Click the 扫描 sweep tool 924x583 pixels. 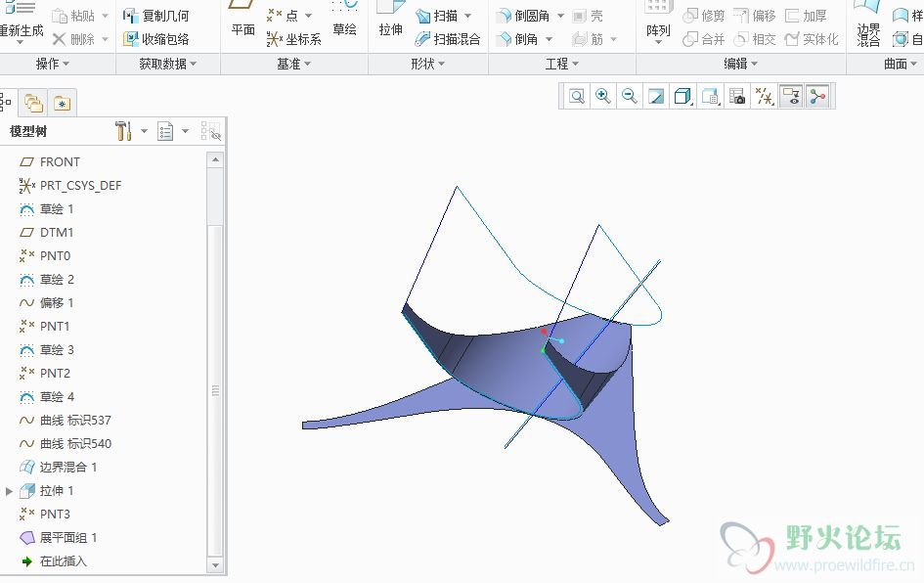pyautogui.click(x=437, y=16)
